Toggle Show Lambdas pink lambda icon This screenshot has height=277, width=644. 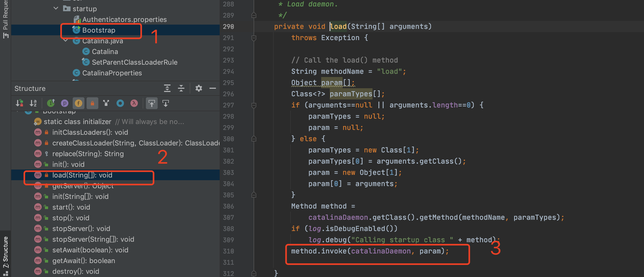[x=134, y=103]
